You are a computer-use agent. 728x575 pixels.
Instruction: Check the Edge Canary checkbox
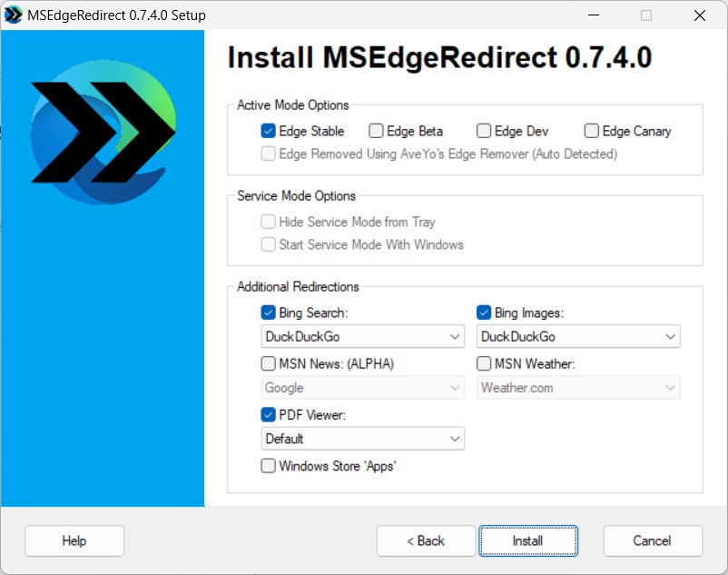592,131
